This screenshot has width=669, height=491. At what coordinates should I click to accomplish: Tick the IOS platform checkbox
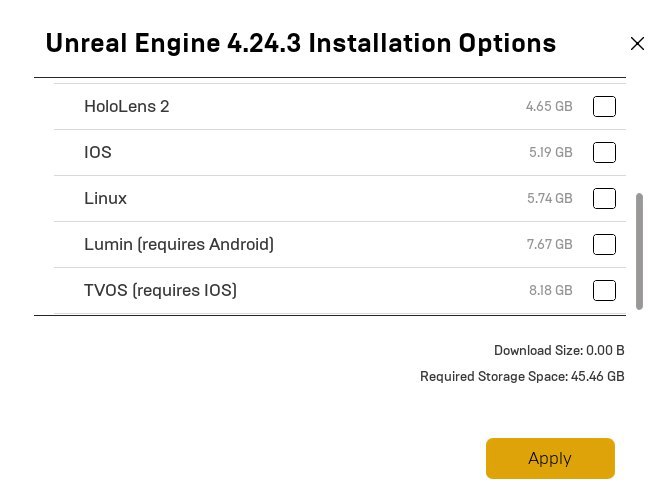pyautogui.click(x=604, y=152)
